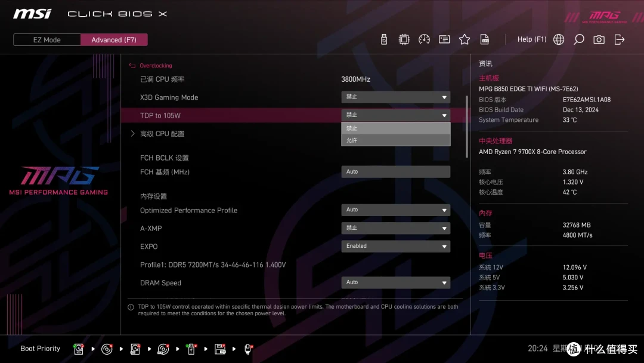Select DRAM Speed label
644x363 pixels.
point(160,283)
